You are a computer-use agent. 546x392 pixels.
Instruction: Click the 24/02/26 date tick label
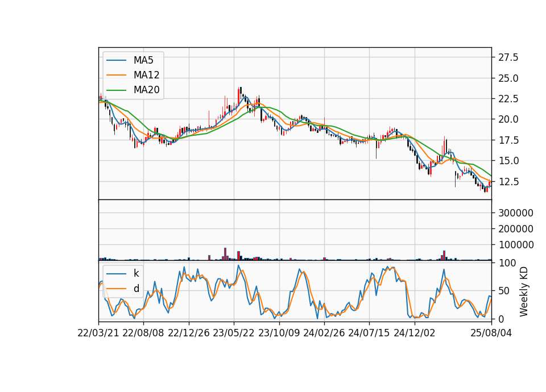(324, 333)
